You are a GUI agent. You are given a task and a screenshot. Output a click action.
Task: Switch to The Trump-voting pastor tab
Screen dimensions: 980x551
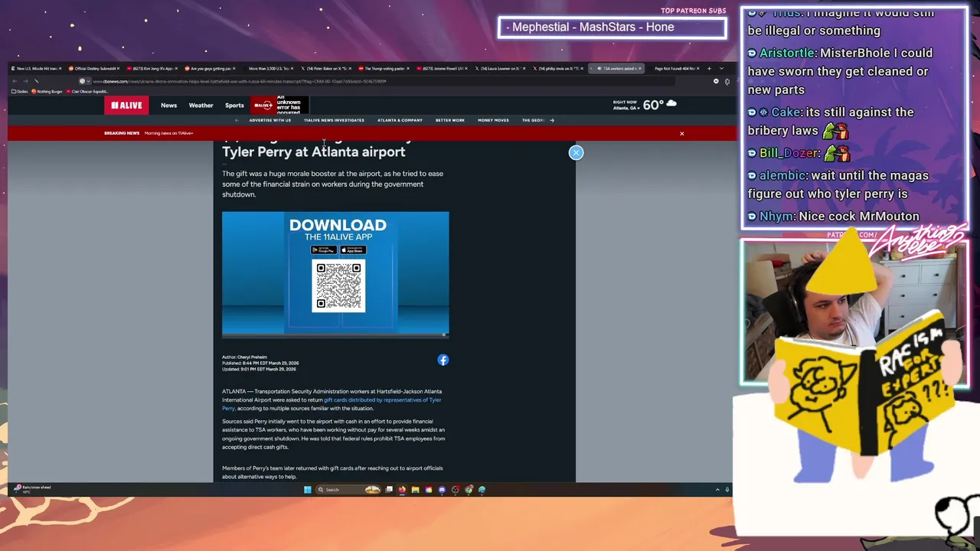click(384, 68)
